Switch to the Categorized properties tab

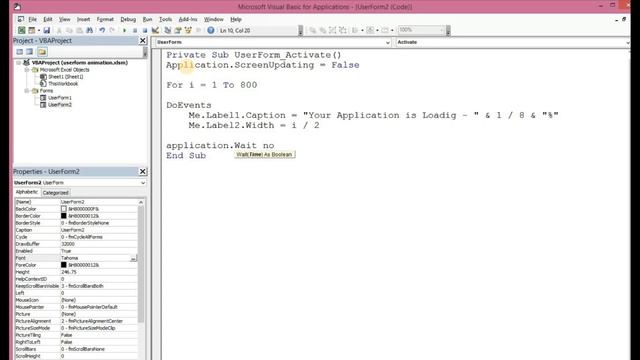pos(56,192)
